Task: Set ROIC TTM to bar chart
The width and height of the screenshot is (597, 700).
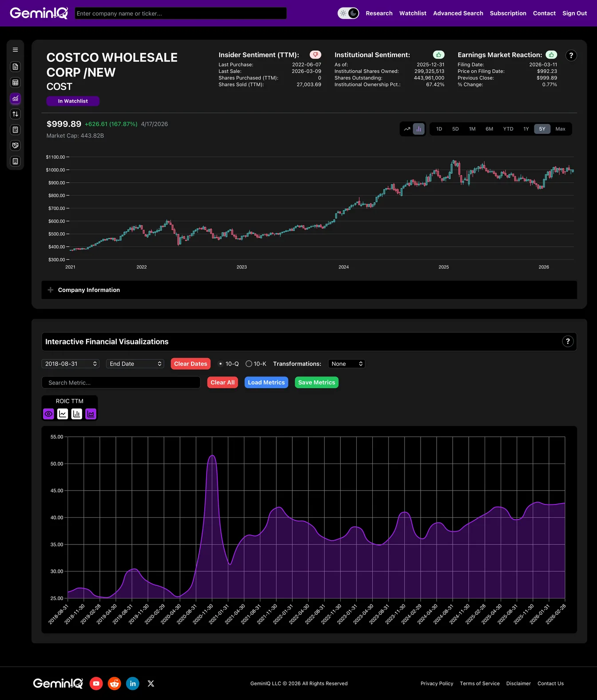Action: point(77,414)
